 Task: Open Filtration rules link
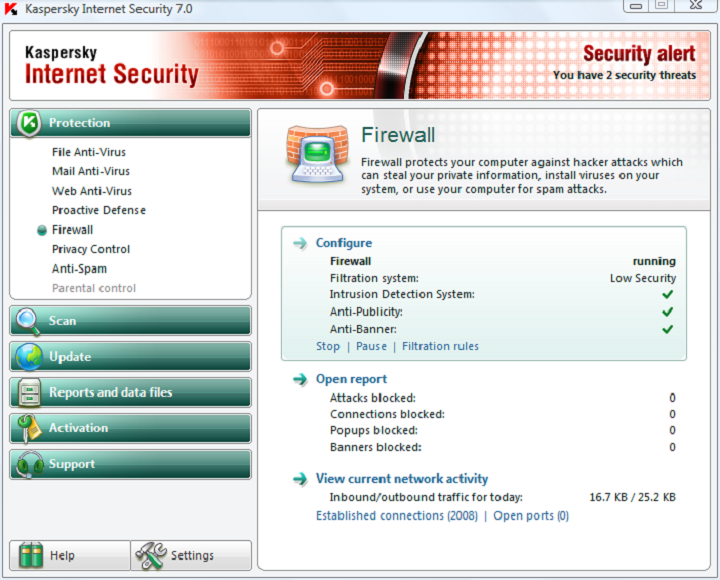pos(440,346)
